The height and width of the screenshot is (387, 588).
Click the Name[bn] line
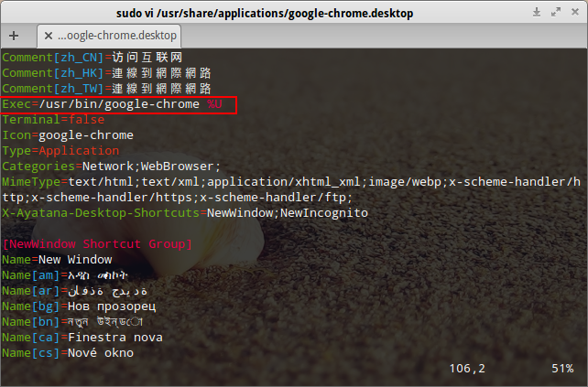point(72,322)
